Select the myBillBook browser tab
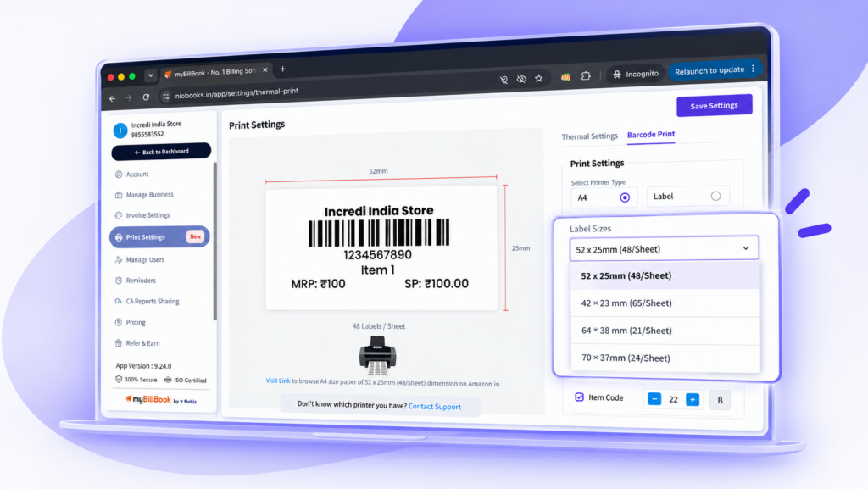868x489 pixels. click(x=215, y=73)
